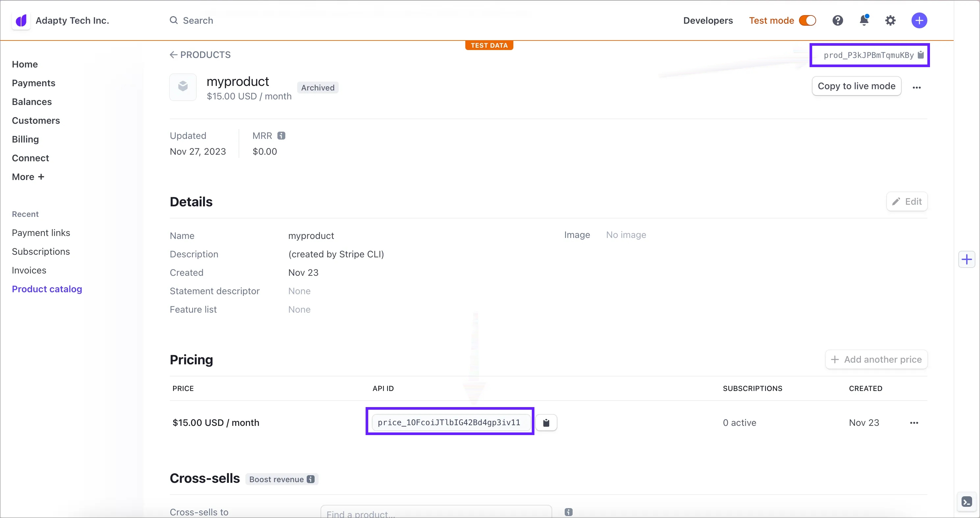
Task: Click the Search field
Action: [198, 20]
